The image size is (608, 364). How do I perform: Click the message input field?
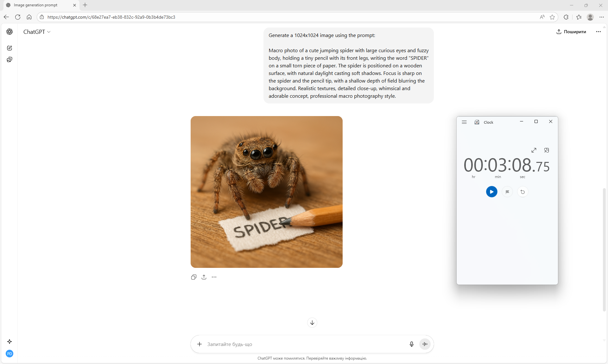pos(304,344)
